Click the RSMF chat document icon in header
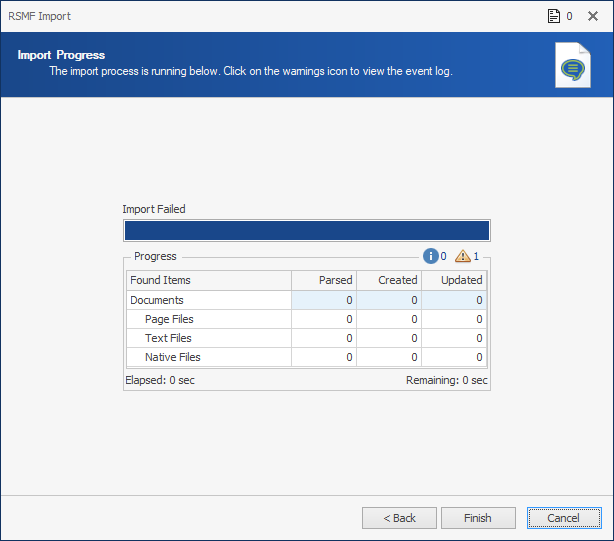 click(572, 65)
